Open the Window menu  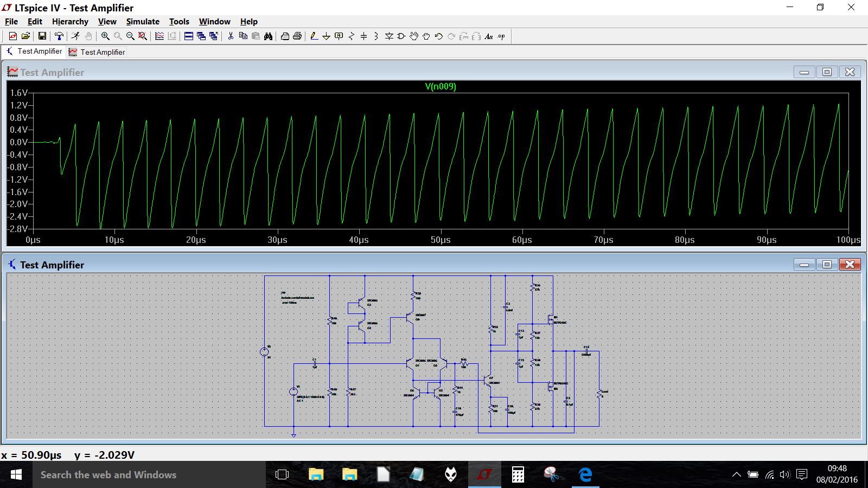pyautogui.click(x=214, y=22)
